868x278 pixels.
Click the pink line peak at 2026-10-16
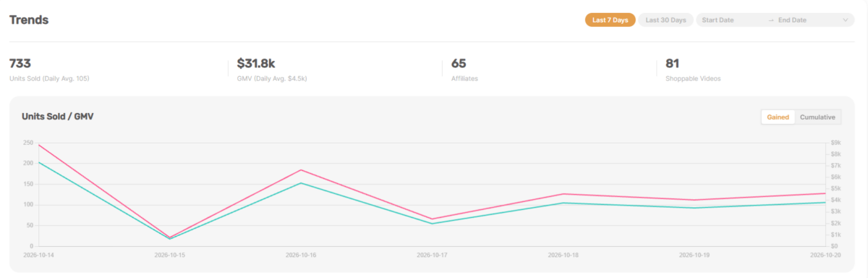(302, 170)
